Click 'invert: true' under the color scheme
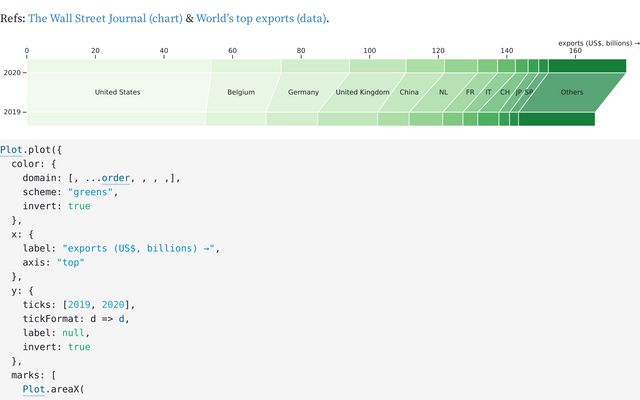Viewport: 640px width, 400px height. coord(56,206)
